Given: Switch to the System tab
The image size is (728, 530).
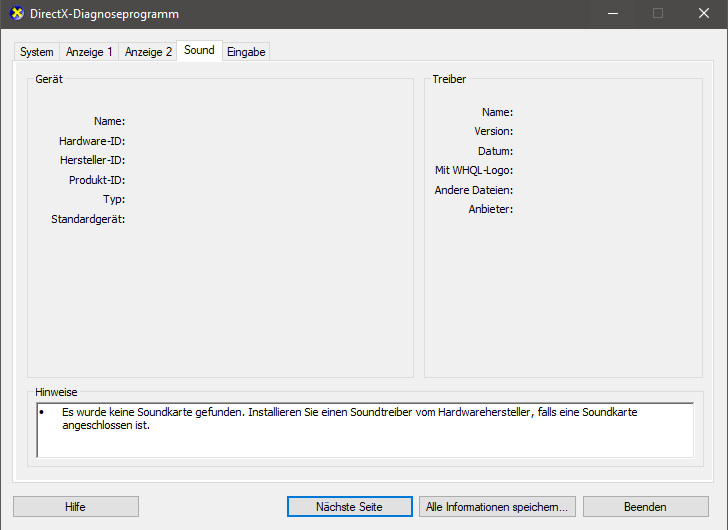Looking at the screenshot, I should pos(37,52).
